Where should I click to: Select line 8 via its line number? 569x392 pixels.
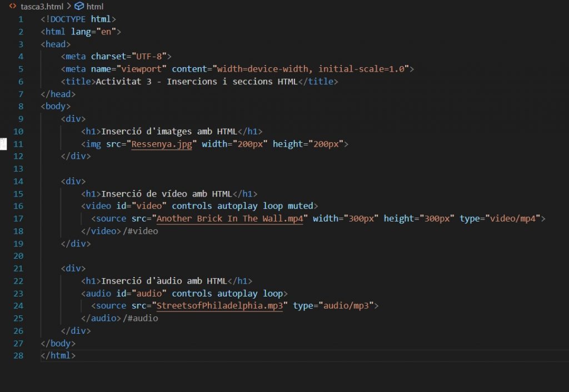click(21, 106)
